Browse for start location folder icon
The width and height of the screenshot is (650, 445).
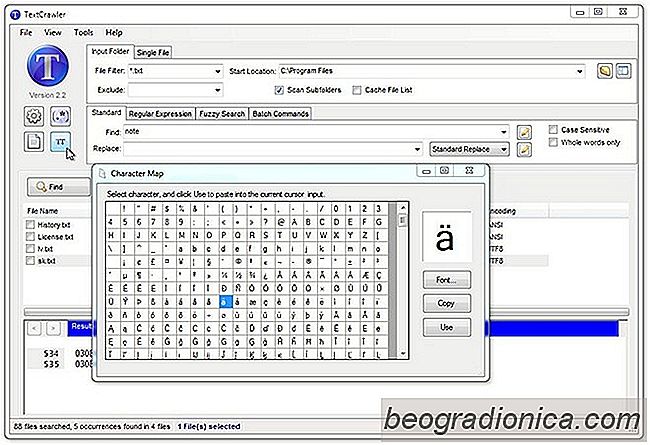click(x=605, y=71)
